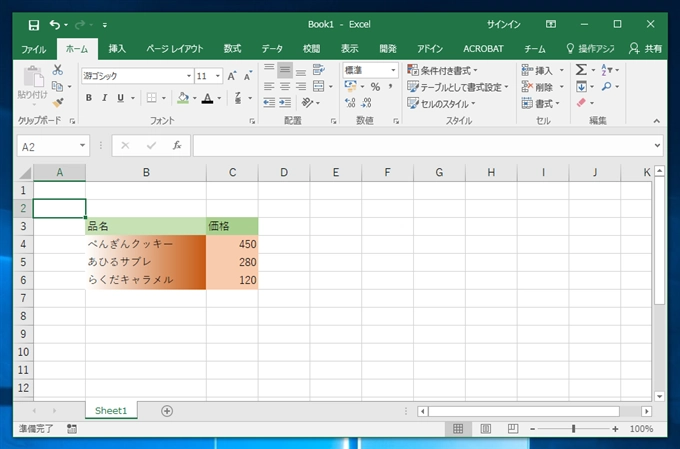Toggle wrap text
Screen dimensions: 680x449
coord(319,70)
